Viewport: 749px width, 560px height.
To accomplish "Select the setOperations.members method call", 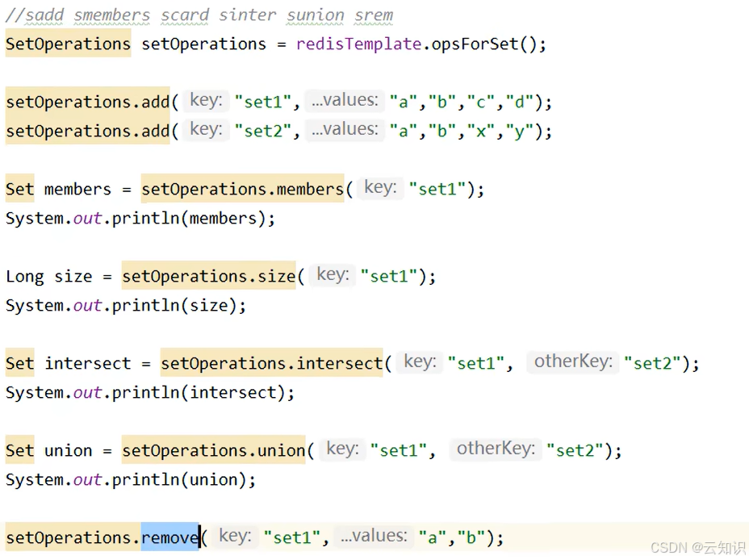I will click(x=242, y=189).
